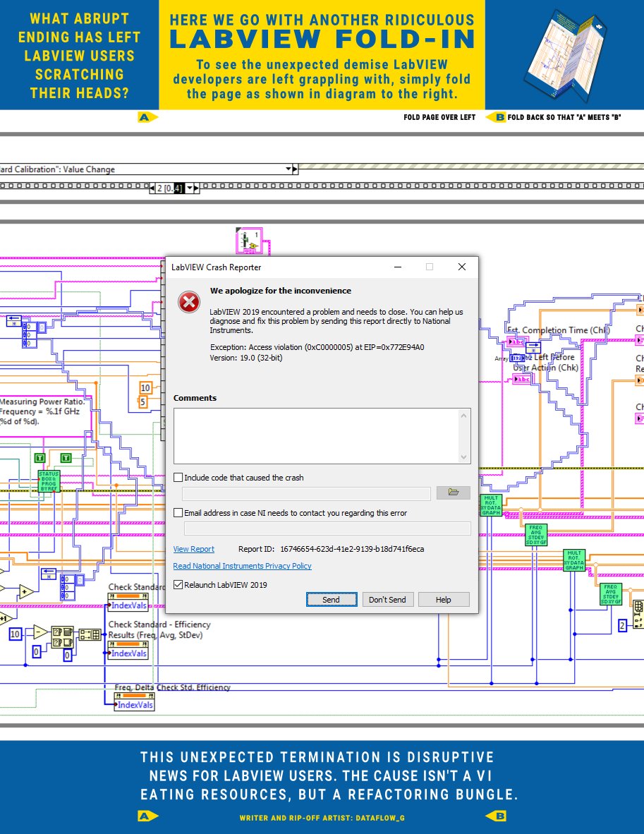Click the Help button
644x834 pixels.
point(444,600)
